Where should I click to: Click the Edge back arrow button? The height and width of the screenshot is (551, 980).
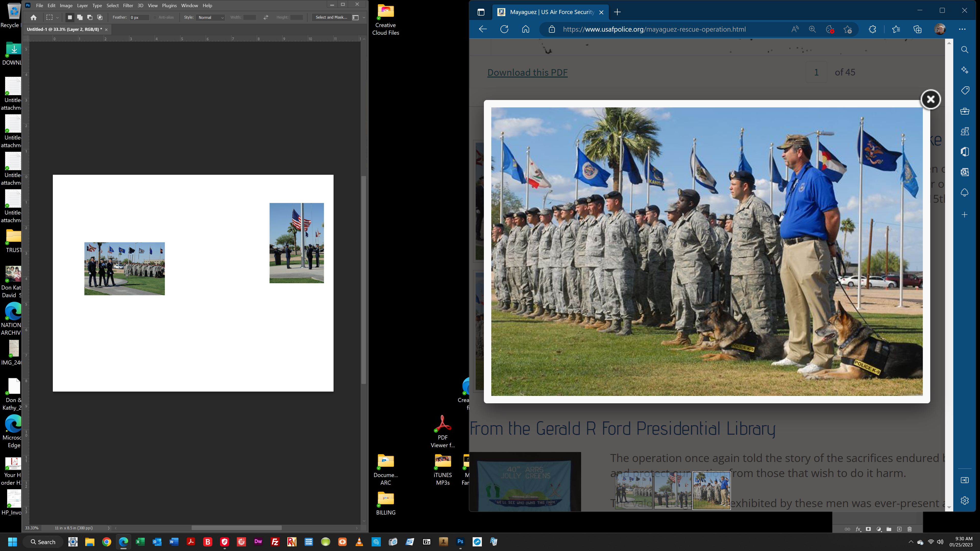pyautogui.click(x=483, y=29)
